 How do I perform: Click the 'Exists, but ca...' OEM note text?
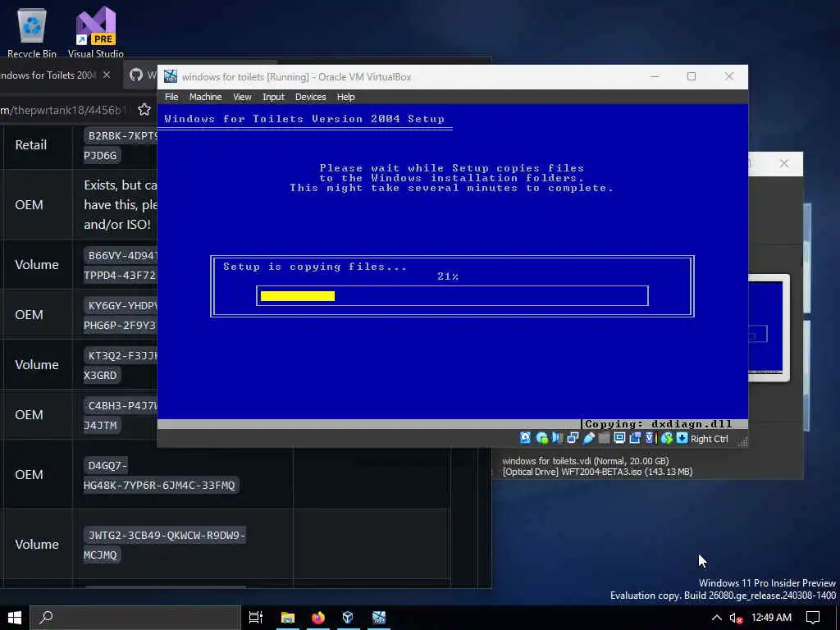pos(121,204)
